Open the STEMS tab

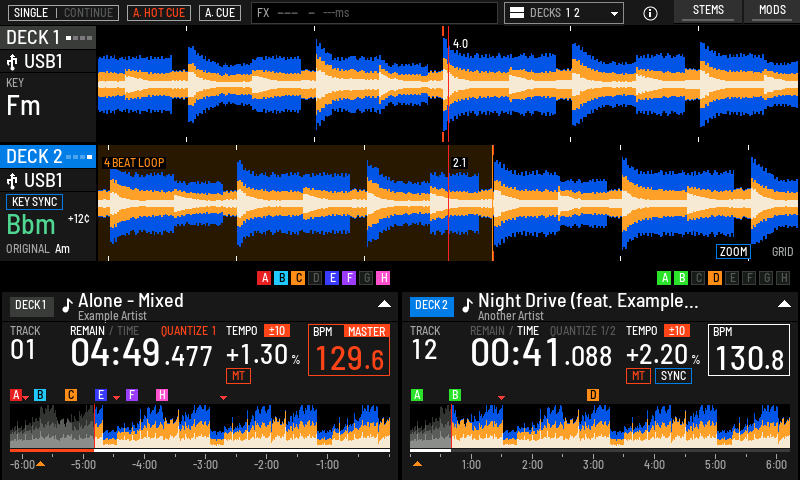[708, 11]
